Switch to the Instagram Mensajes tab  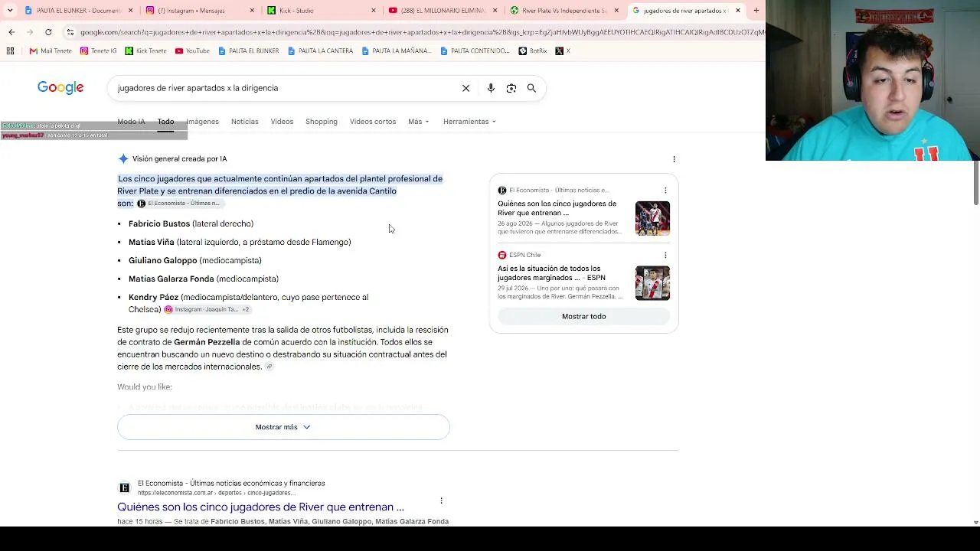pyautogui.click(x=201, y=11)
